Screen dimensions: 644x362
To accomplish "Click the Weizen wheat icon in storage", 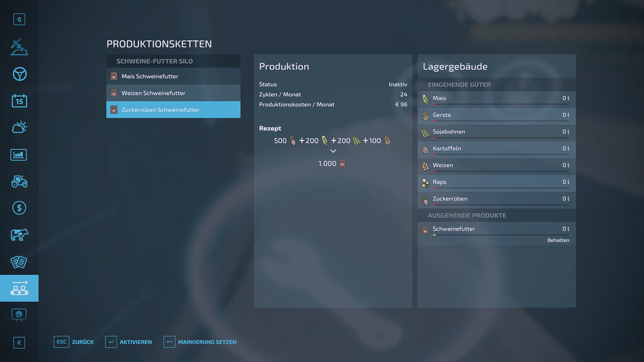I will click(425, 166).
